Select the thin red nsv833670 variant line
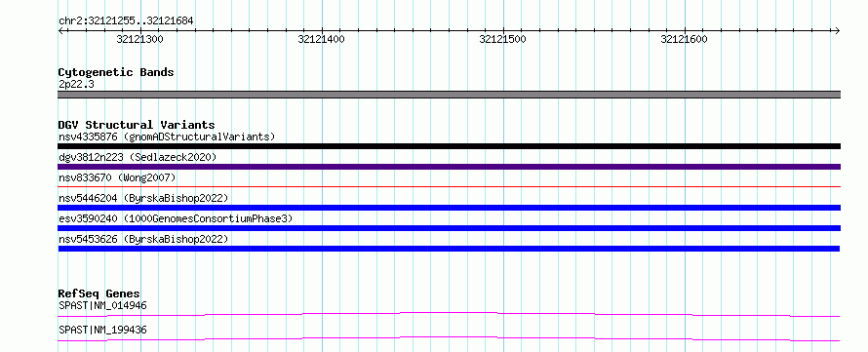868x352 pixels. click(450, 187)
